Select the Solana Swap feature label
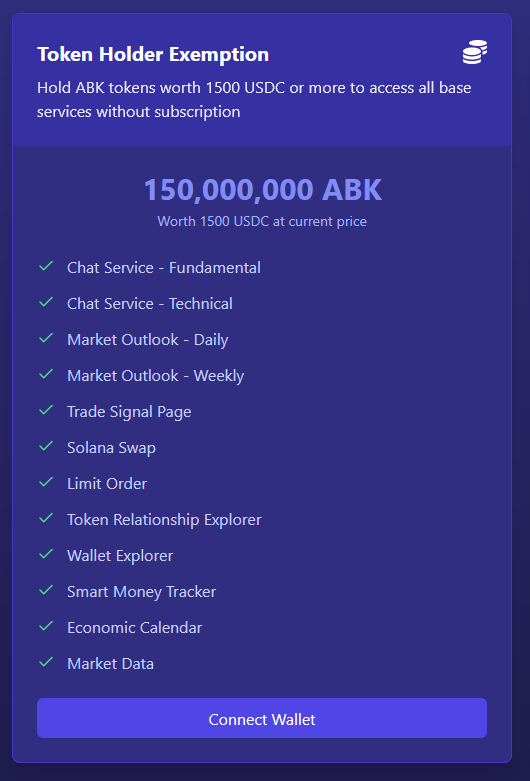 click(x=112, y=448)
